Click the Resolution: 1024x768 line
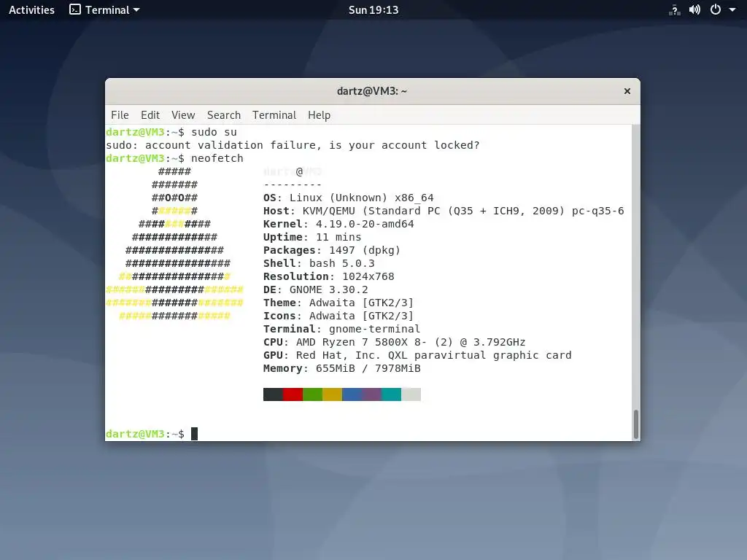 click(329, 276)
